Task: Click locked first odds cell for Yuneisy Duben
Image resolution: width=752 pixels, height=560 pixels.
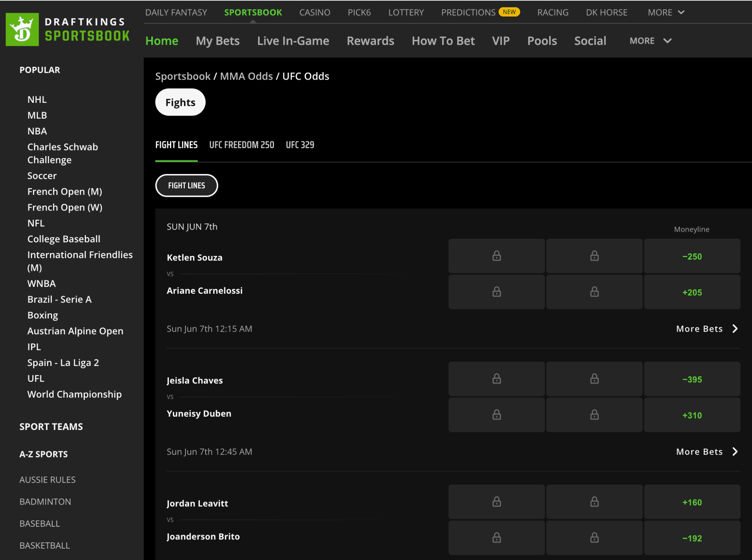Action: 496,415
